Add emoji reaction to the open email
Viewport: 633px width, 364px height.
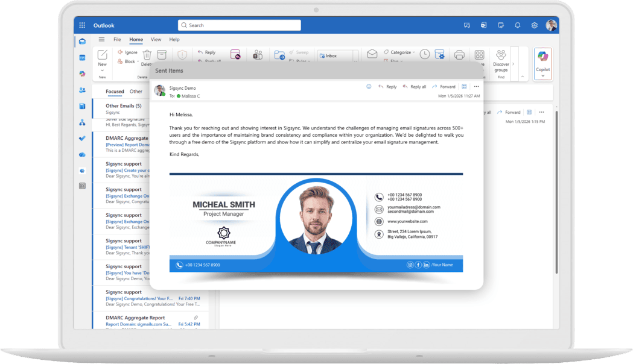(x=369, y=87)
